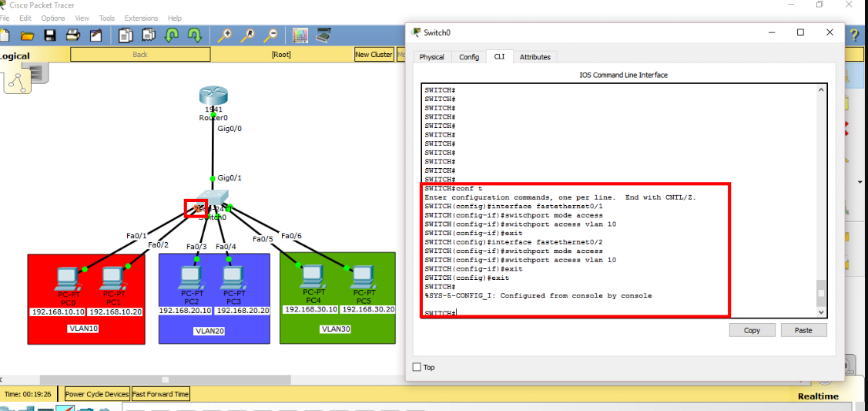Select the PC4 computer icon
This screenshot has width=868, height=411.
(313, 276)
